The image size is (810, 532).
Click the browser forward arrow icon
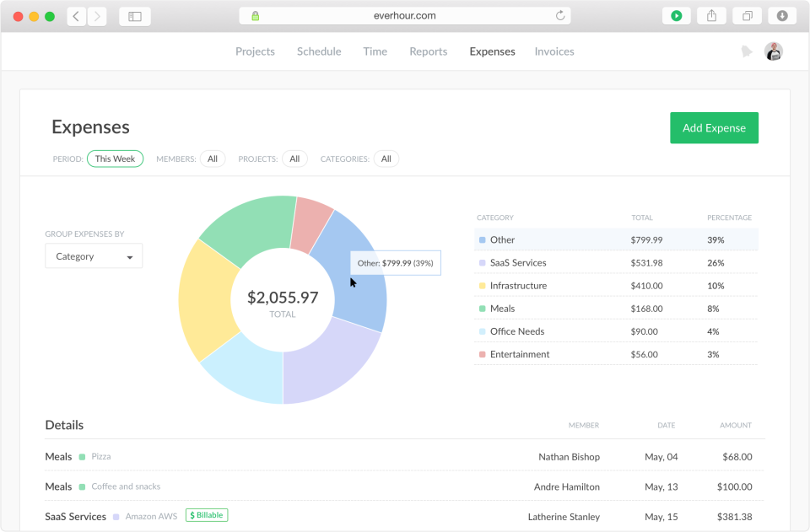[x=97, y=17]
